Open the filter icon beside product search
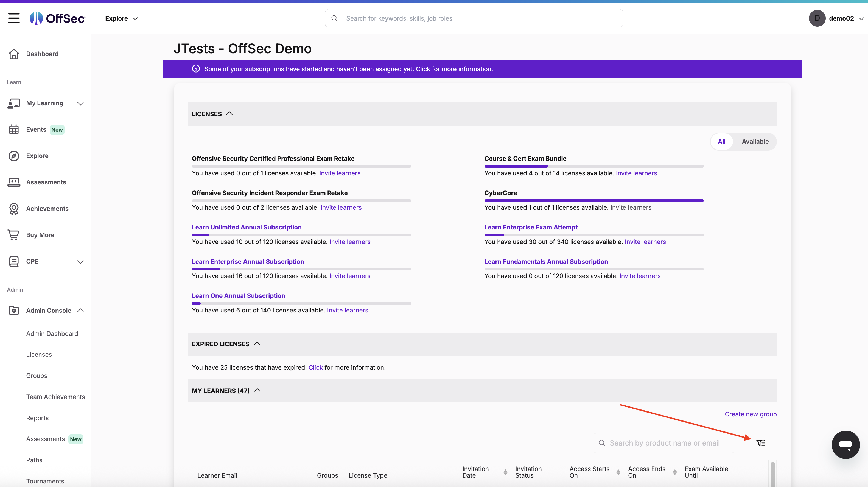This screenshot has height=487, width=868. (x=761, y=442)
